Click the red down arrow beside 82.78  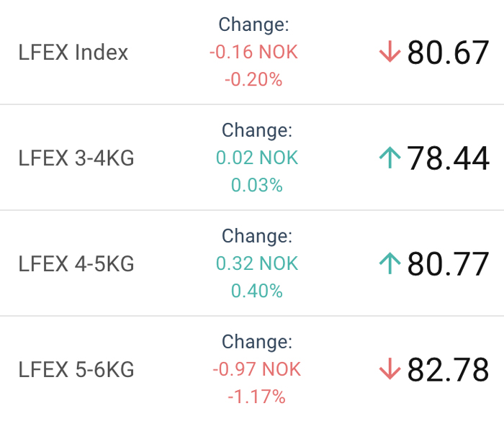click(390, 369)
